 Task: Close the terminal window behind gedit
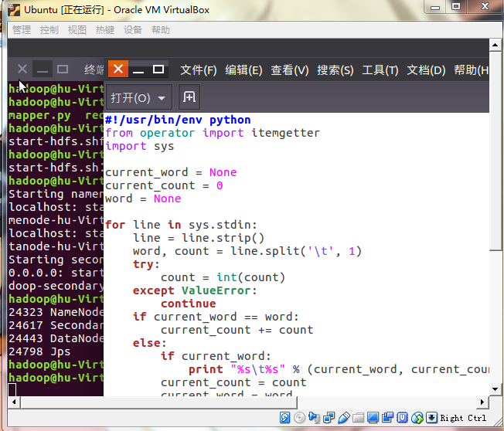pos(22,69)
